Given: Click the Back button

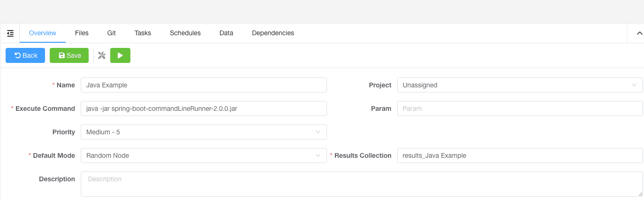Looking at the screenshot, I should 25,55.
